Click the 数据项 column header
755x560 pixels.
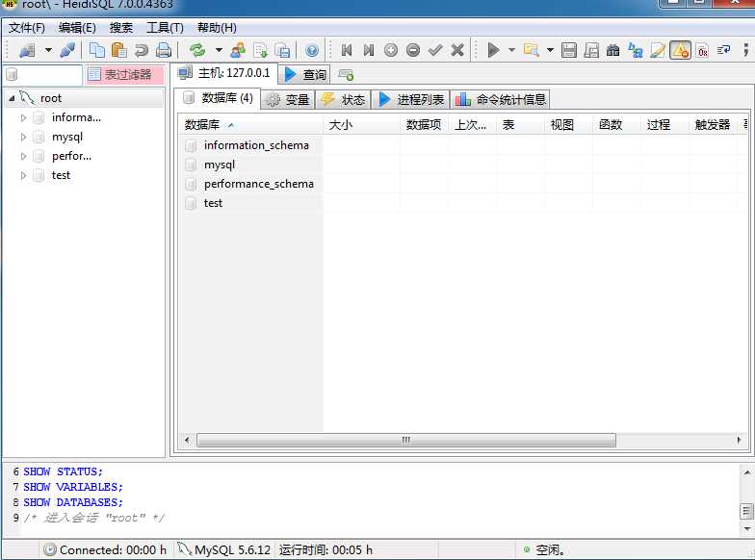pyautogui.click(x=424, y=125)
